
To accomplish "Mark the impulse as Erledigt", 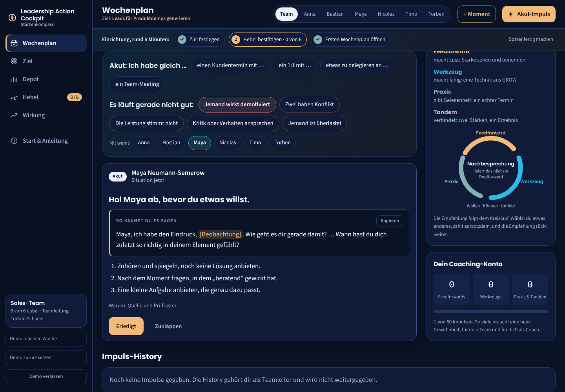I will point(126,326).
